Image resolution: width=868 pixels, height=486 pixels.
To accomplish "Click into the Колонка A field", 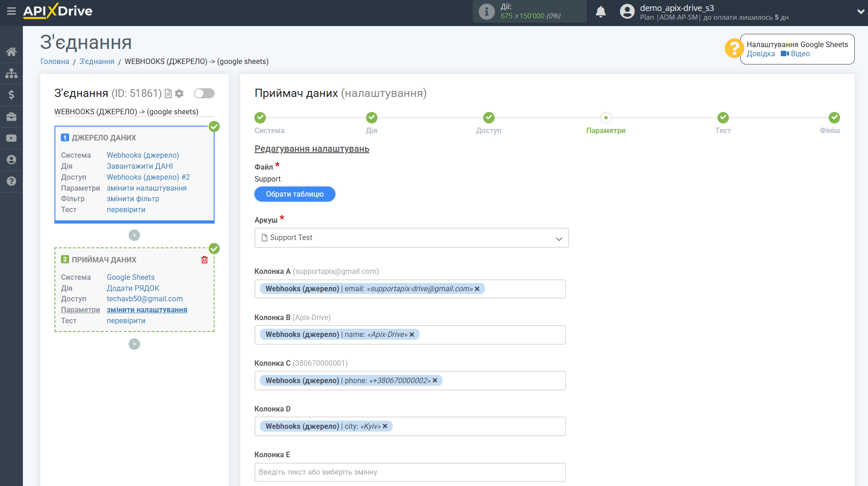I will coord(410,289).
